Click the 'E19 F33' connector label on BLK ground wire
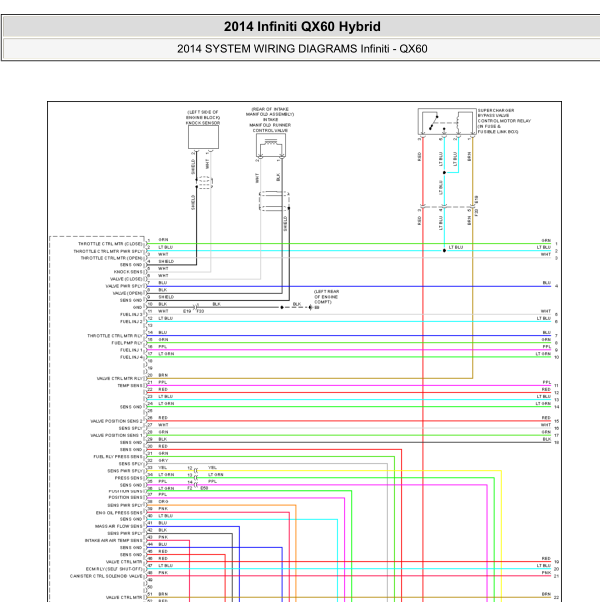Viewport: 600px width, 602px height. (193, 311)
